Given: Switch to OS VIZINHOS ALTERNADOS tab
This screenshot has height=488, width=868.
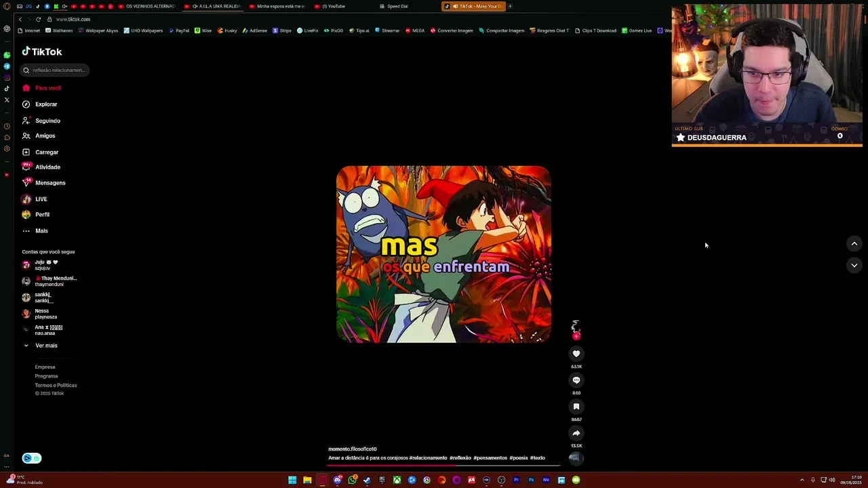Looking at the screenshot, I should 146,6.
